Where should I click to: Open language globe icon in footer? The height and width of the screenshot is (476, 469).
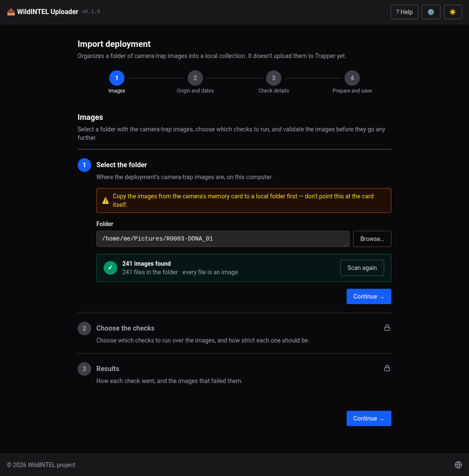[x=458, y=465]
